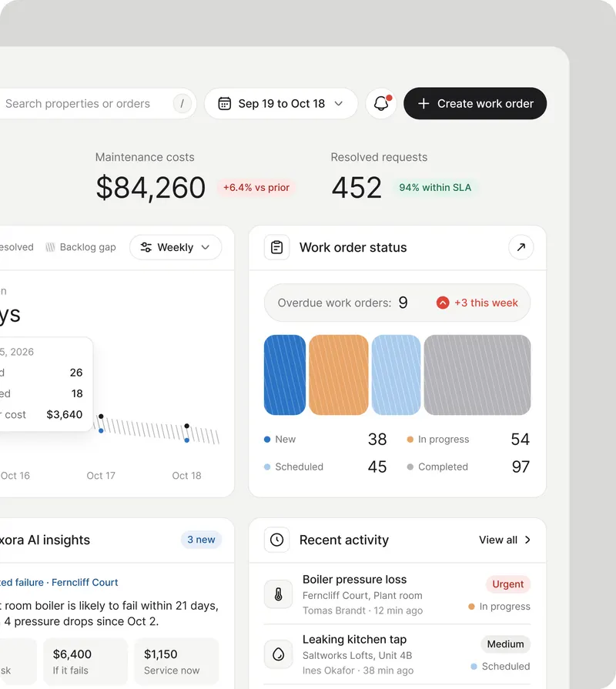Open Fernclliff Court predicted failure link

[x=59, y=582]
